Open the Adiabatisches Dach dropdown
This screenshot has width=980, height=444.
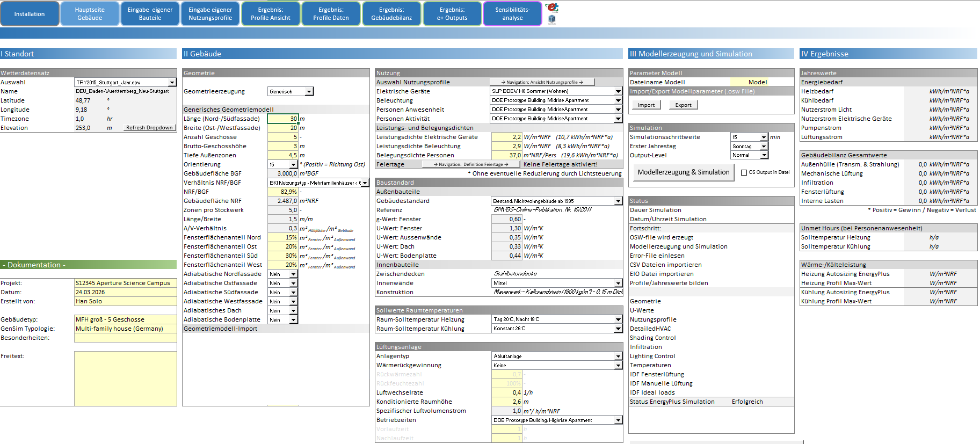pyautogui.click(x=293, y=310)
